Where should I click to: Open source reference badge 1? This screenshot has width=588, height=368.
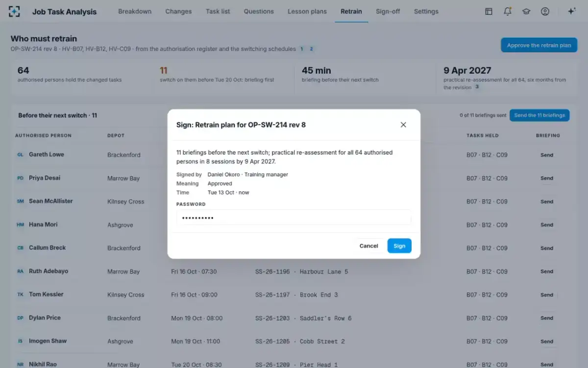(x=302, y=49)
